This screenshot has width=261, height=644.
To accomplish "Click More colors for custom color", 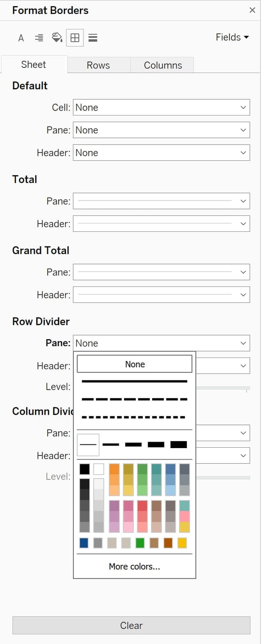I will [x=135, y=566].
